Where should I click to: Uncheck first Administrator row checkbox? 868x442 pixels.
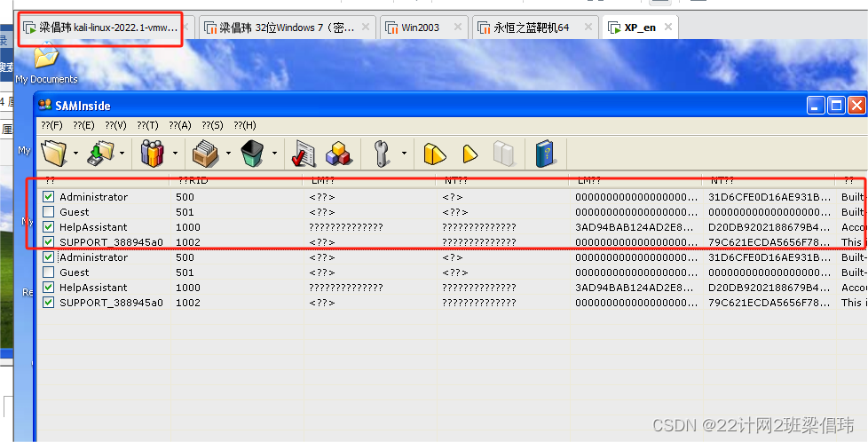(x=49, y=197)
